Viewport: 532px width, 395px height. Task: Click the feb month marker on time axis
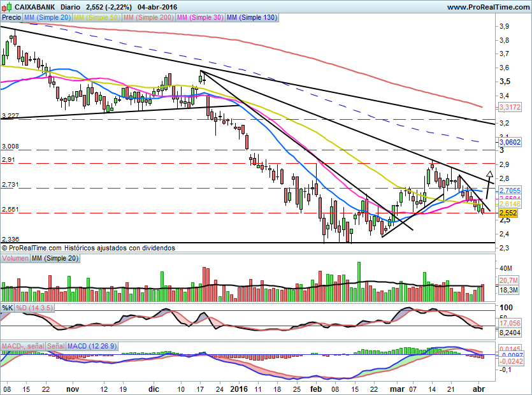coord(316,389)
